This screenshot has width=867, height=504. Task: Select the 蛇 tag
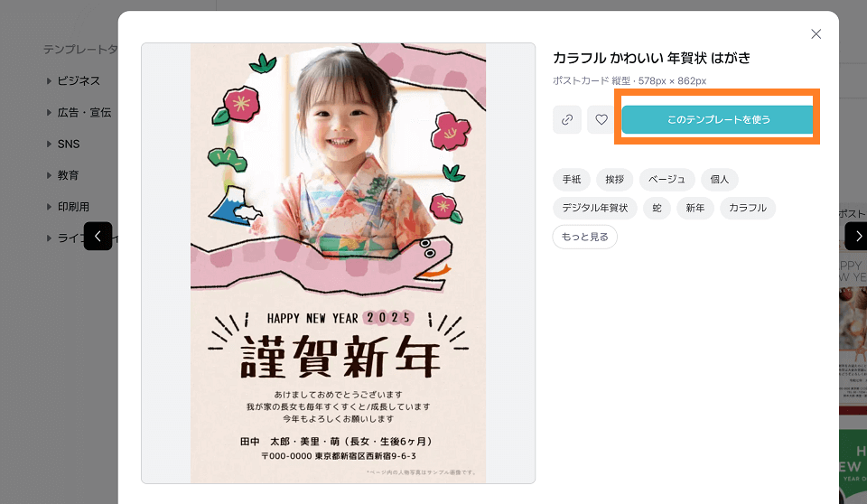657,208
